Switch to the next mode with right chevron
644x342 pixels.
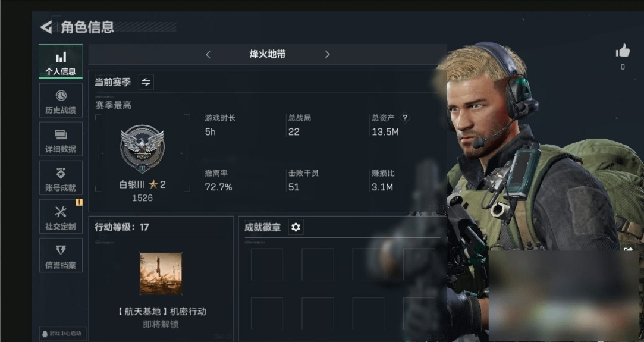click(327, 54)
